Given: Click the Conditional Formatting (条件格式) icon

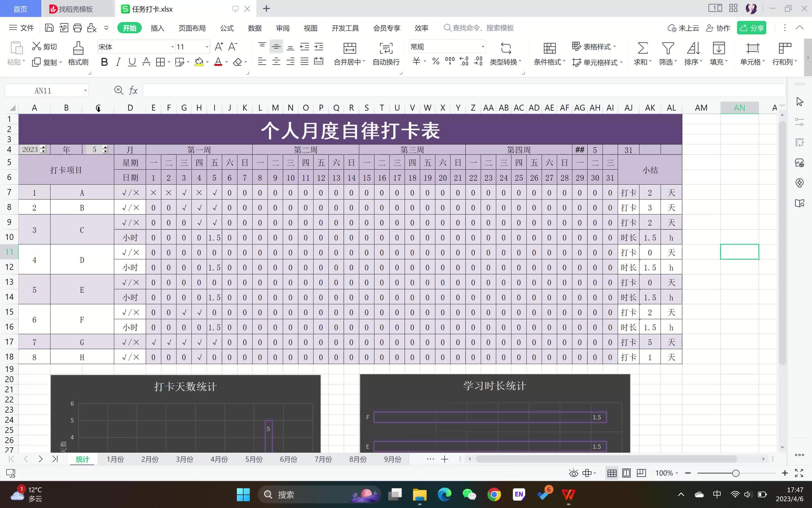Looking at the screenshot, I should pyautogui.click(x=550, y=48).
